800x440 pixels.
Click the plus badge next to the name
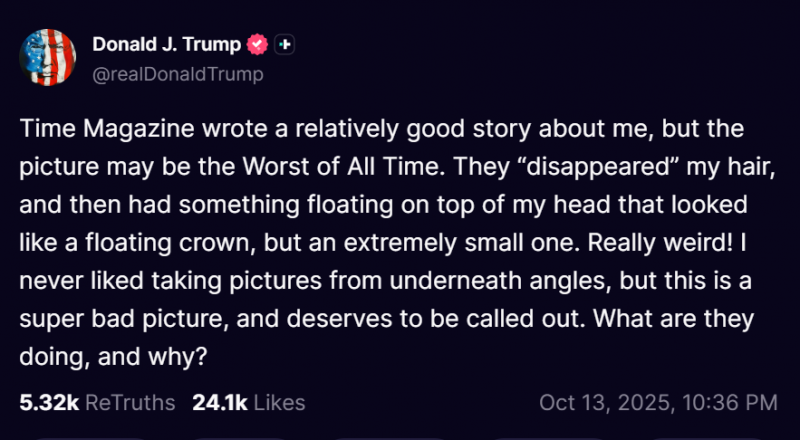click(285, 45)
